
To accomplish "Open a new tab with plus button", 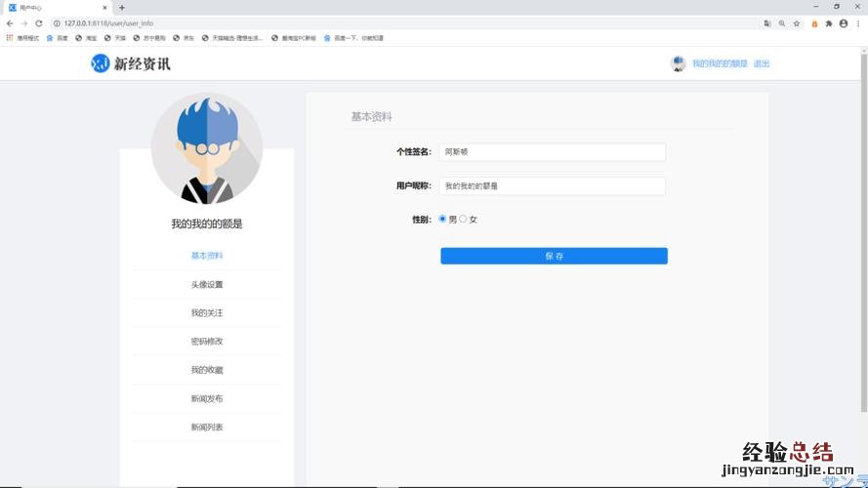I will (122, 8).
